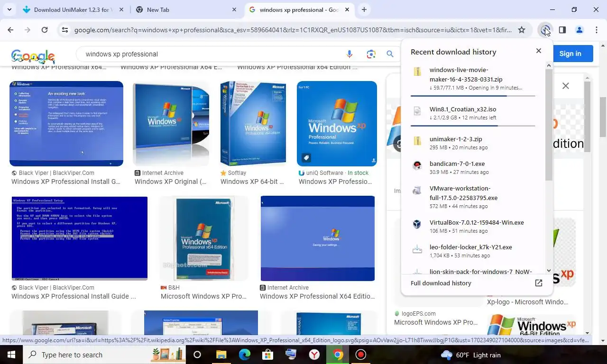Image resolution: width=607 pixels, height=364 pixels.
Task: Open Softlay Windows XP 64-bit box thumbnail
Action: click(x=253, y=124)
